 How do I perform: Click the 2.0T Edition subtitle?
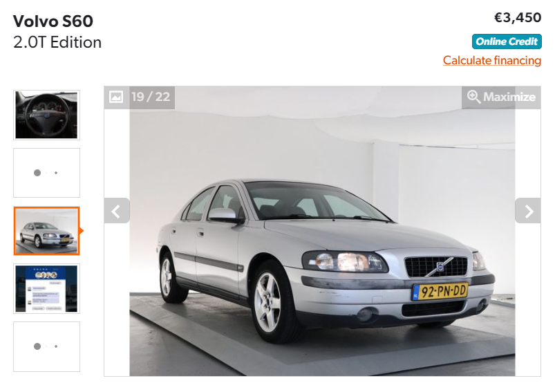click(x=57, y=42)
